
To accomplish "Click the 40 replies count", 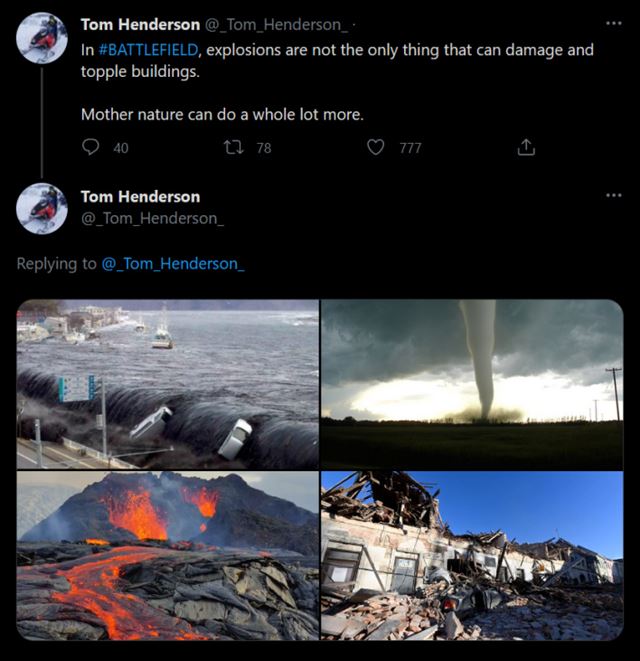I will [121, 148].
